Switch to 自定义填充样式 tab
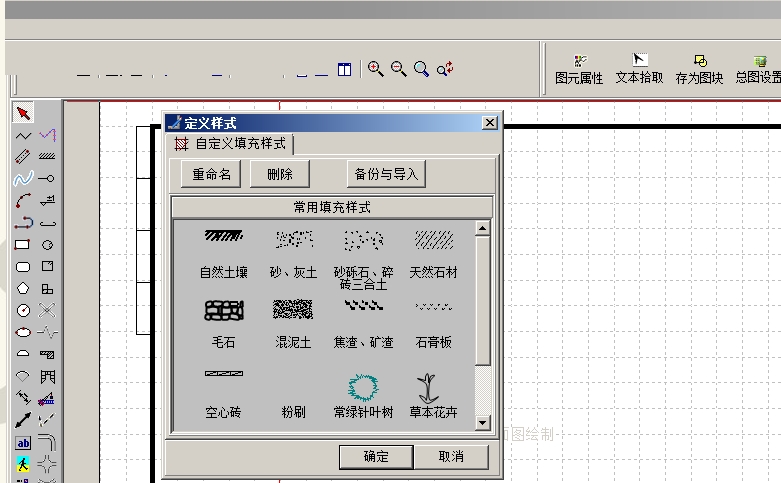 (231, 144)
